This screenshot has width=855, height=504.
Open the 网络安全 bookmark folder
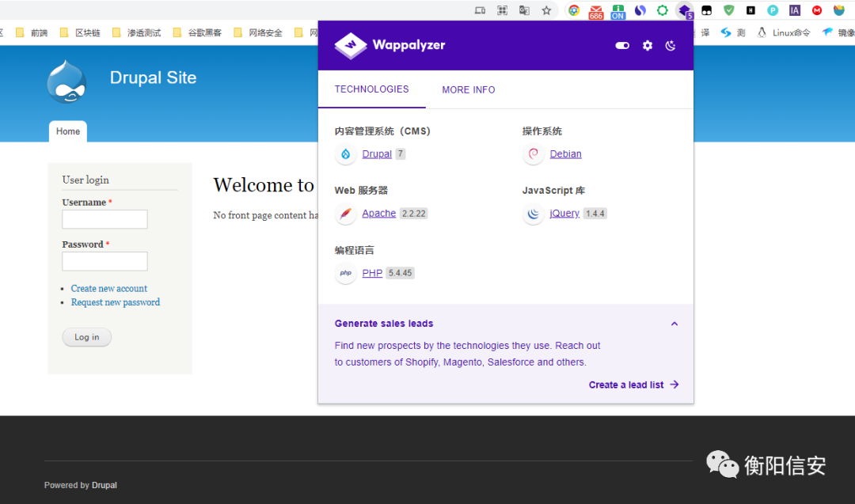(258, 32)
